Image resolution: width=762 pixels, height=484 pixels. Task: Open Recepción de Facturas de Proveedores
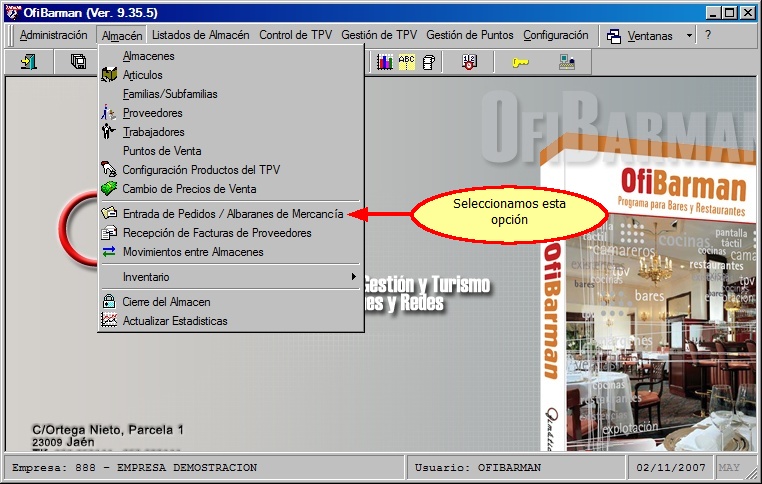click(x=231, y=233)
